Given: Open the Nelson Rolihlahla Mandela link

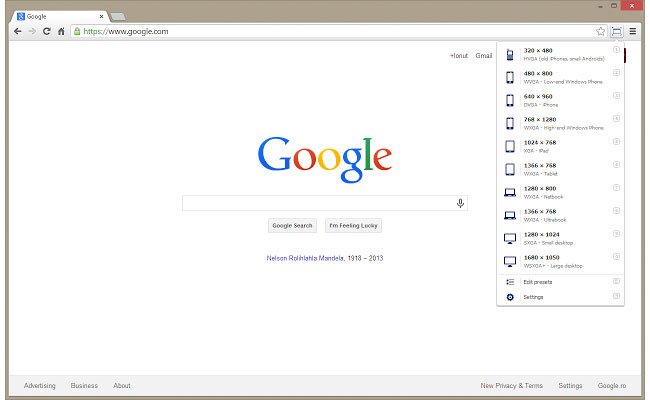Looking at the screenshot, I should [x=305, y=258].
